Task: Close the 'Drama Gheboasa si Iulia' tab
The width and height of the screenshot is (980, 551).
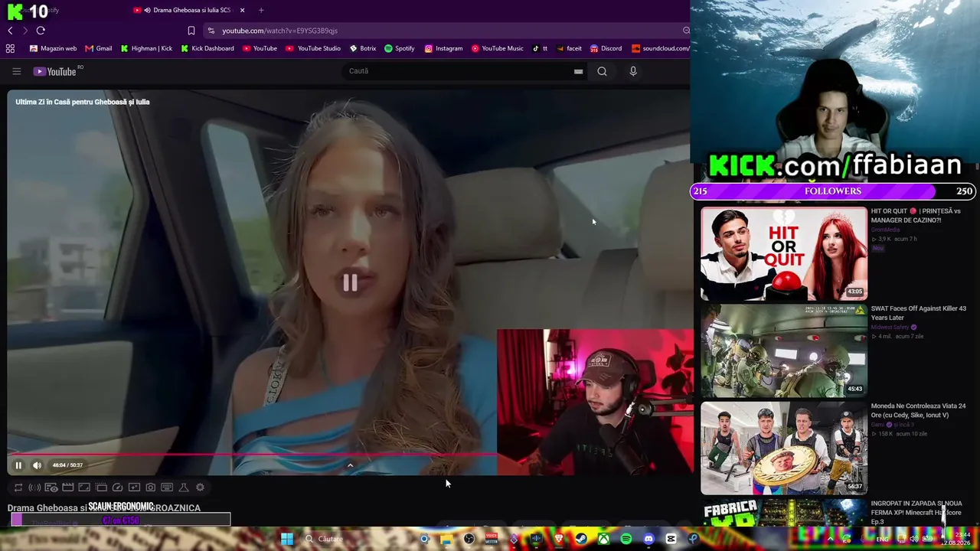Action: [243, 10]
